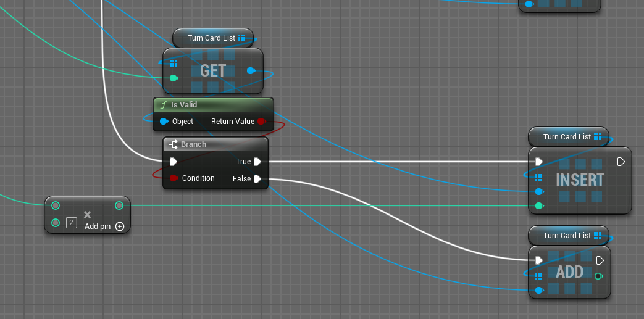
Task: Click the True execution output pin on Branch
Action: (257, 162)
